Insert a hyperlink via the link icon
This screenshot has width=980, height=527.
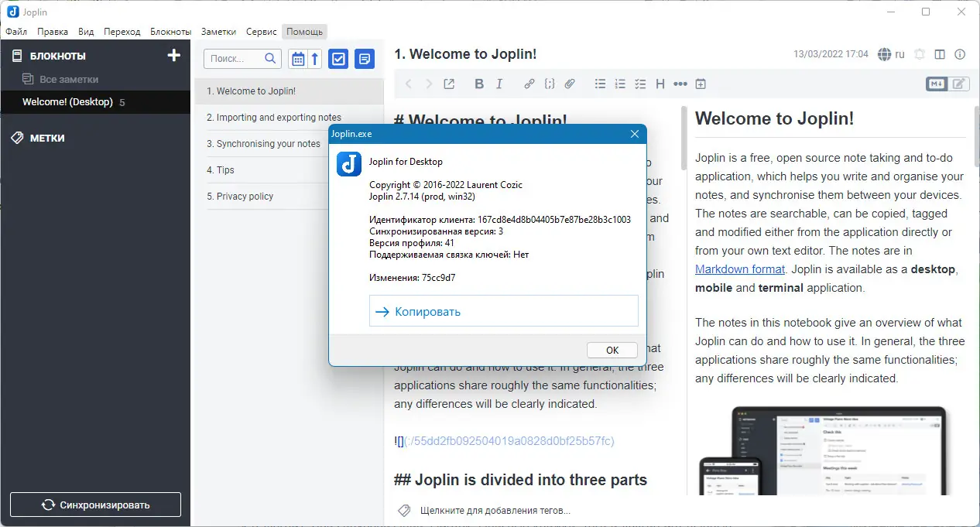tap(529, 84)
